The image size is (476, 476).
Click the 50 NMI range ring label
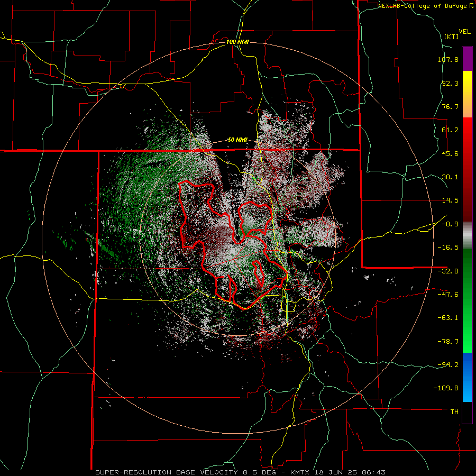tap(237, 140)
